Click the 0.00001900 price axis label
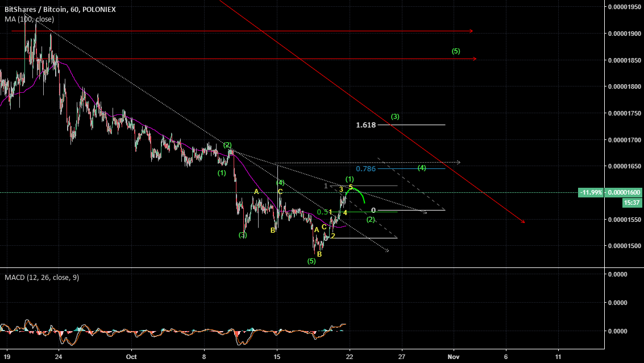Screen dimensions: 644x363 click(x=624, y=34)
